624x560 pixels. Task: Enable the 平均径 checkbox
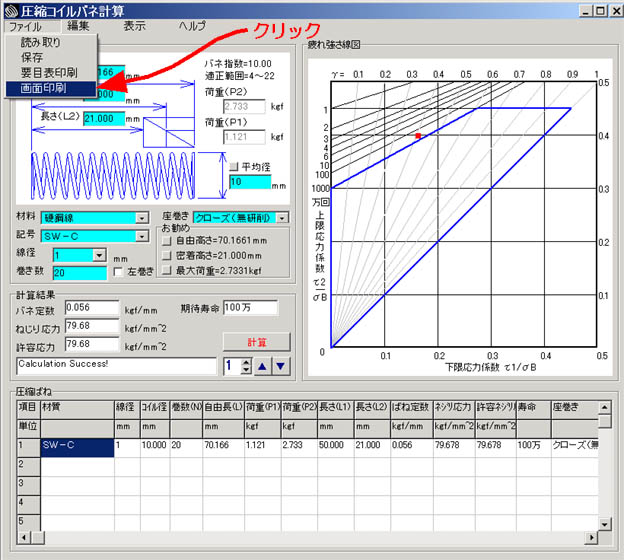[235, 167]
